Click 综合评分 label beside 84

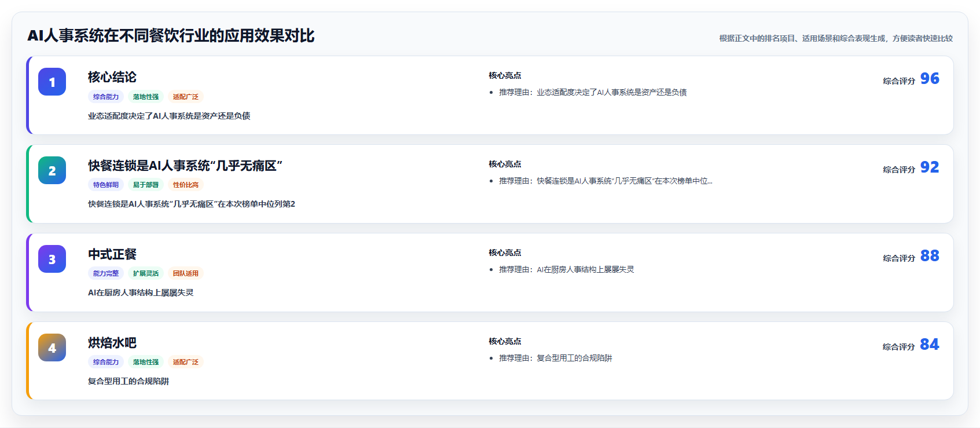point(899,347)
